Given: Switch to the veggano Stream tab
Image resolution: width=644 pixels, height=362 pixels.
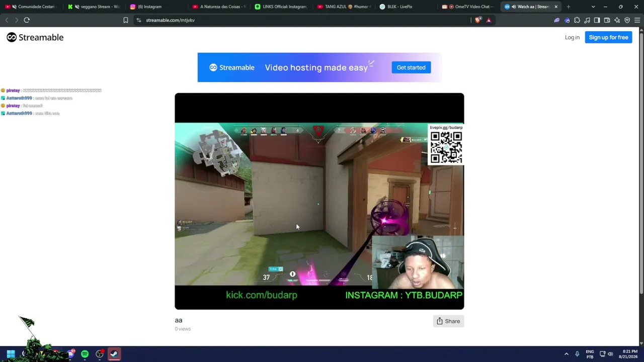Looking at the screenshot, I should pos(94,7).
